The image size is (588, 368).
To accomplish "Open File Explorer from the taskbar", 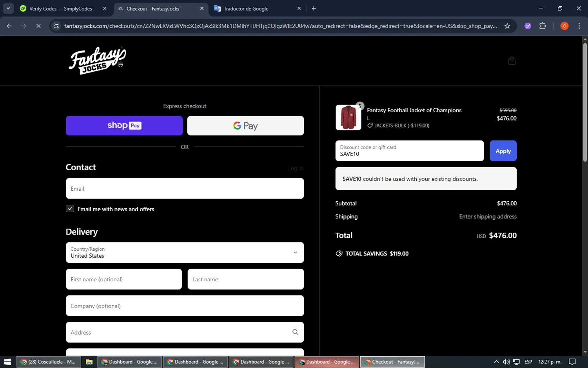I will (x=89, y=362).
